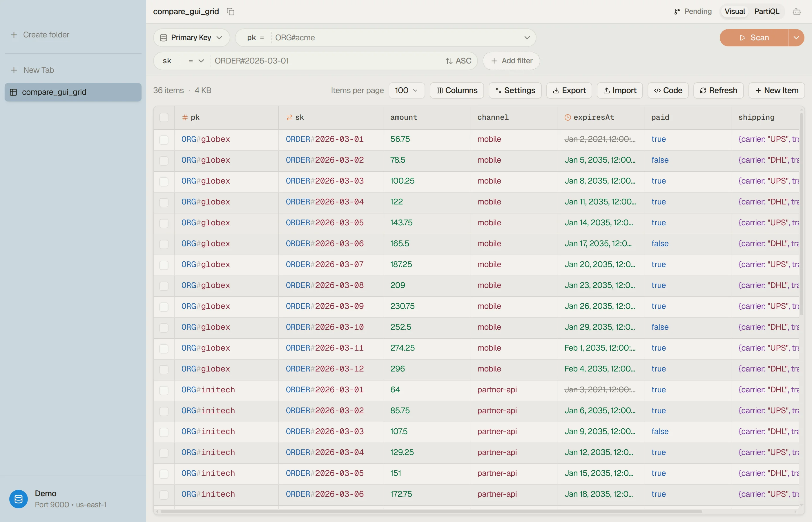
Task: Check the row ORG#globex ORDER#2026-03-12
Action: pos(164,369)
